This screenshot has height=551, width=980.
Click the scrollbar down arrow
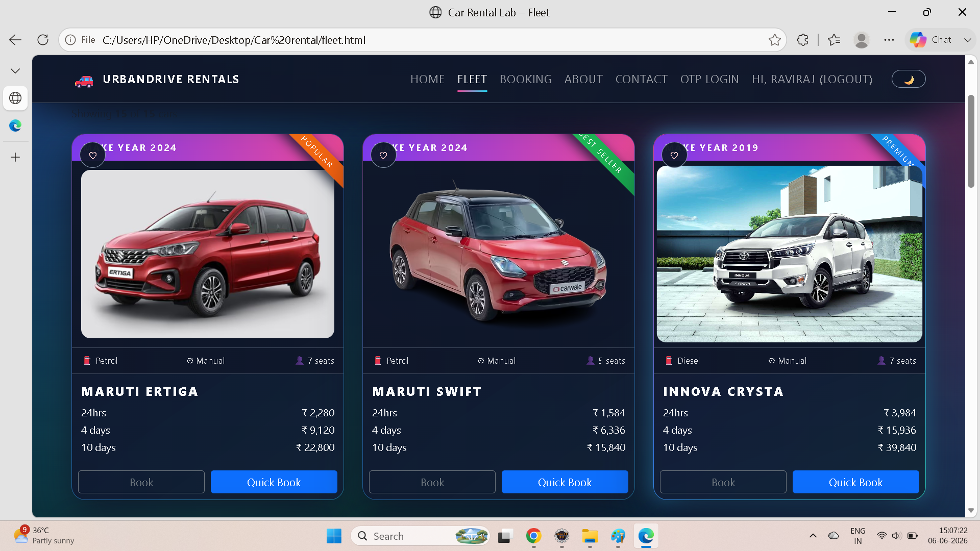[971, 511]
